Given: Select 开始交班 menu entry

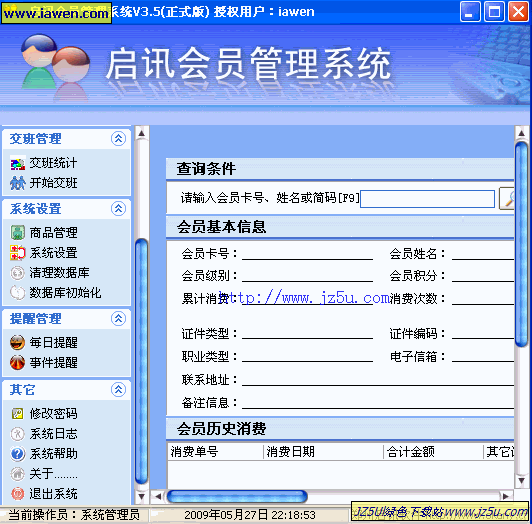Looking at the screenshot, I should tap(53, 183).
